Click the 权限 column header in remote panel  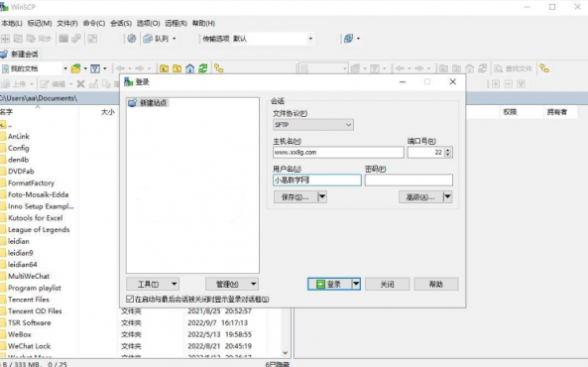pos(510,112)
